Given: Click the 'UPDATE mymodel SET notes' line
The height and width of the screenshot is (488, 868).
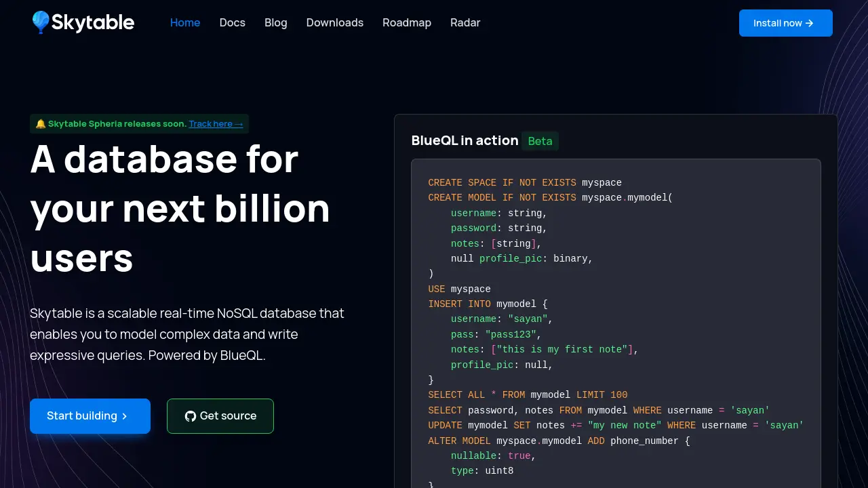Looking at the screenshot, I should [616, 426].
